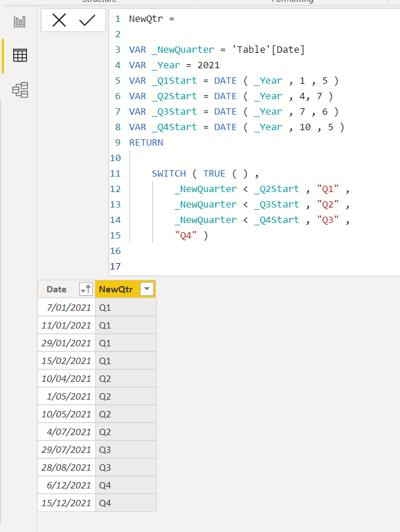Select the Q4 cell beside 15/12/2021
Viewport: 400px width, 532px height.
tap(126, 503)
